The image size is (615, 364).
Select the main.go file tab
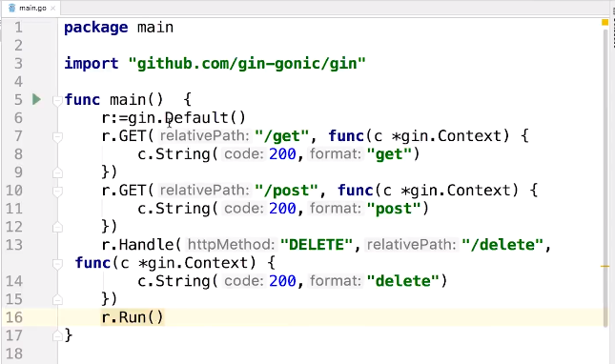pyautogui.click(x=31, y=8)
